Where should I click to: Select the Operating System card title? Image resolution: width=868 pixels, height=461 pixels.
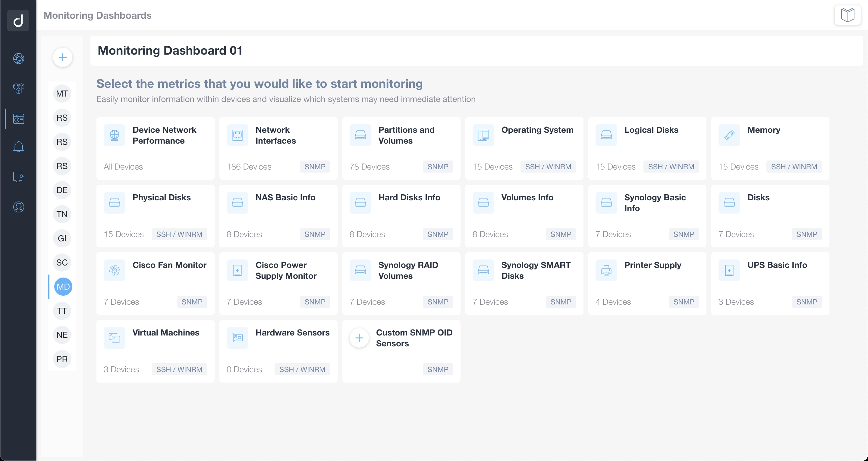(537, 130)
